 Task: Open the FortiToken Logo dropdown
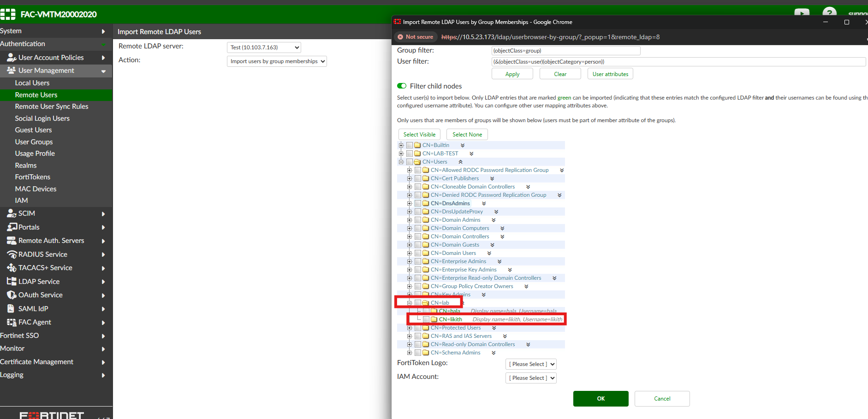point(531,364)
